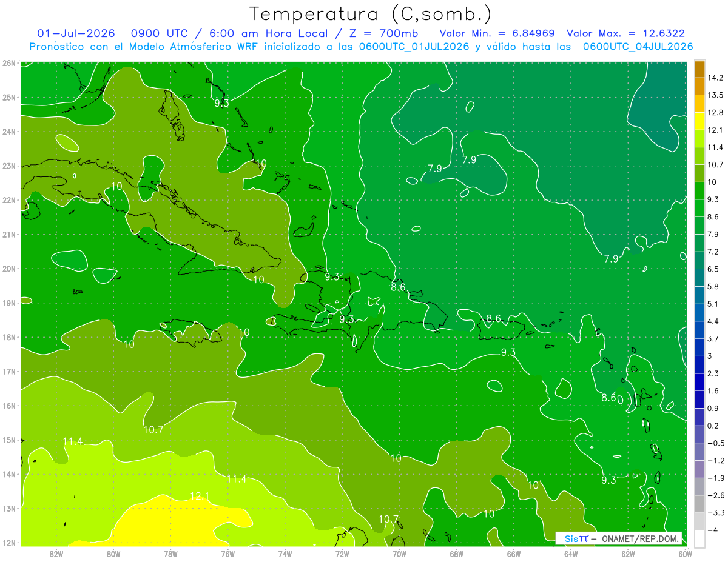The height and width of the screenshot is (562, 728).
Task: Select the orange swatch atop the color scale
Action: [x=699, y=69]
